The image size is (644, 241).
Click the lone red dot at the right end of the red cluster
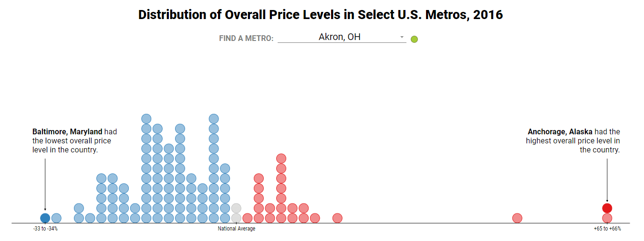coord(337,218)
